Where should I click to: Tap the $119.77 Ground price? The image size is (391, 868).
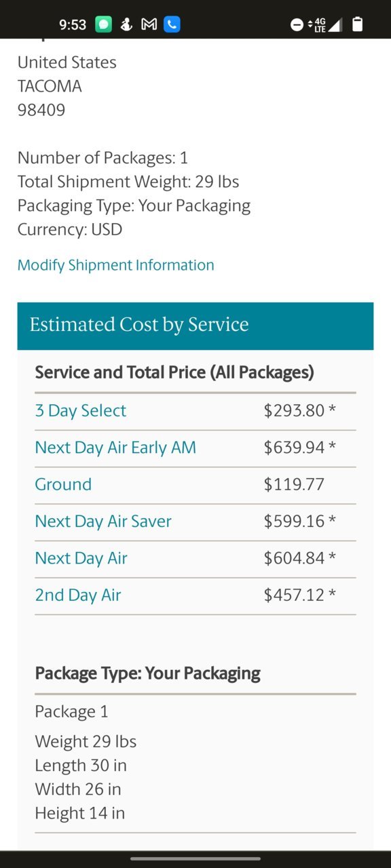click(294, 484)
